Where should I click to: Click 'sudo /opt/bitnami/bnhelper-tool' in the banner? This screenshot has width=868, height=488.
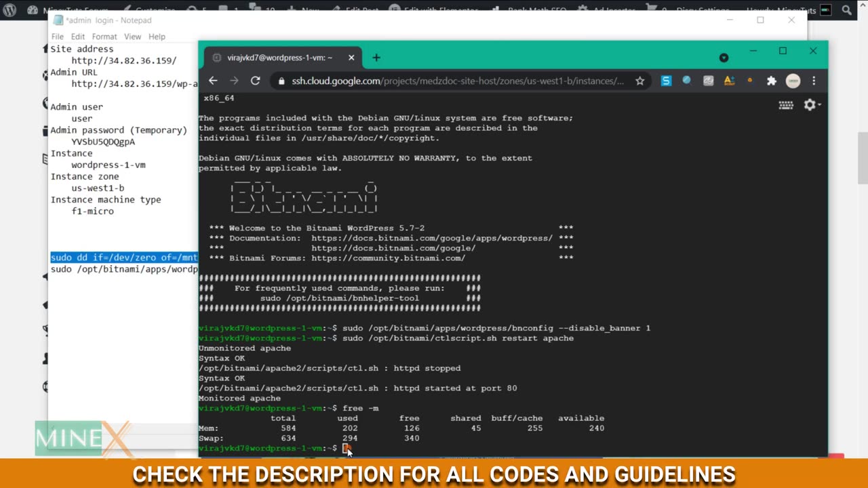pyautogui.click(x=340, y=298)
